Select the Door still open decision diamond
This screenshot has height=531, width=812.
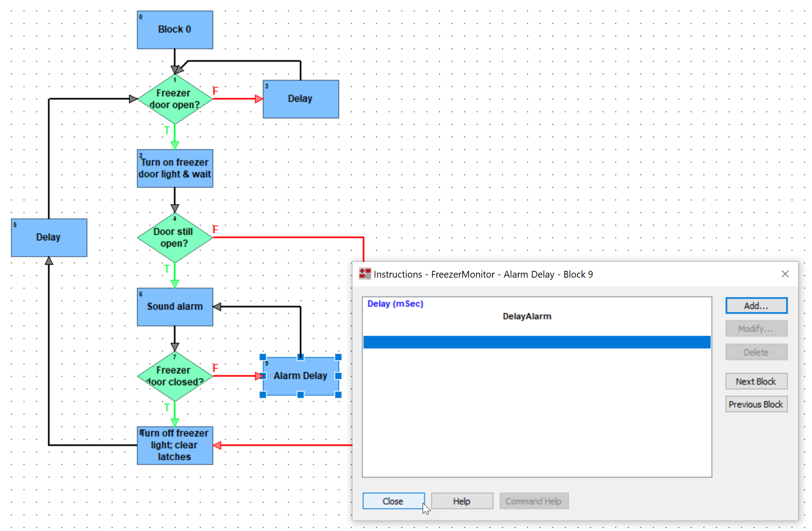pyautogui.click(x=174, y=237)
